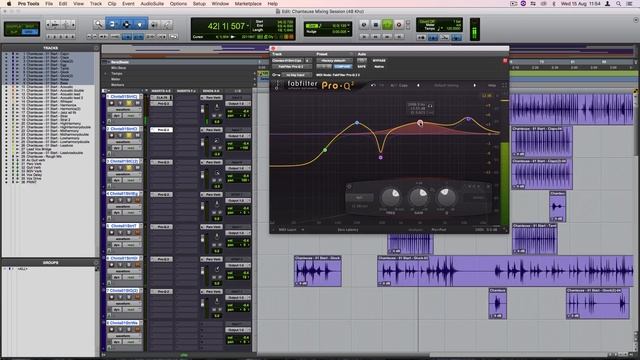Click Pro-Q 2 undo arrow icon

click(373, 85)
